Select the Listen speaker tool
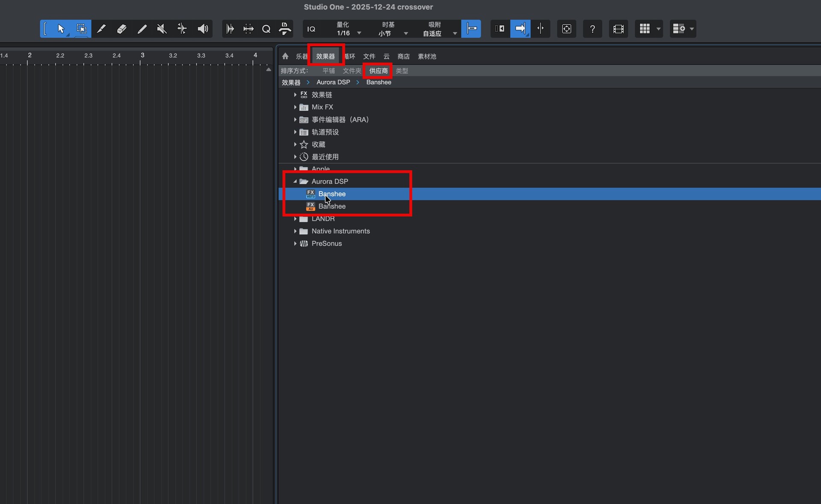Viewport: 821px width, 504px height. [203, 29]
